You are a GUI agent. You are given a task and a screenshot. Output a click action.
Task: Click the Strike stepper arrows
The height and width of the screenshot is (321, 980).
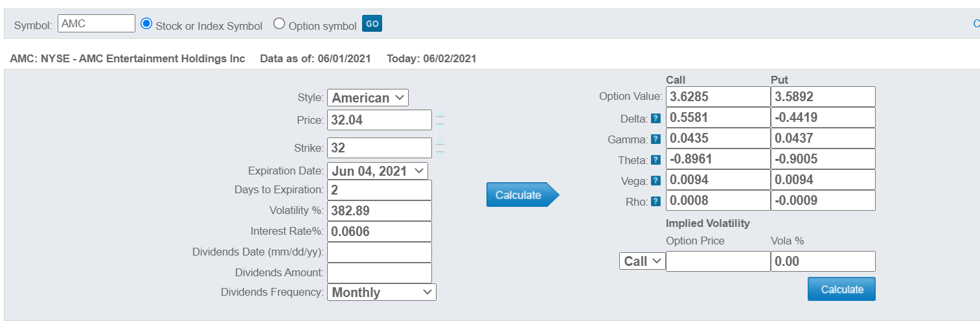click(x=440, y=149)
